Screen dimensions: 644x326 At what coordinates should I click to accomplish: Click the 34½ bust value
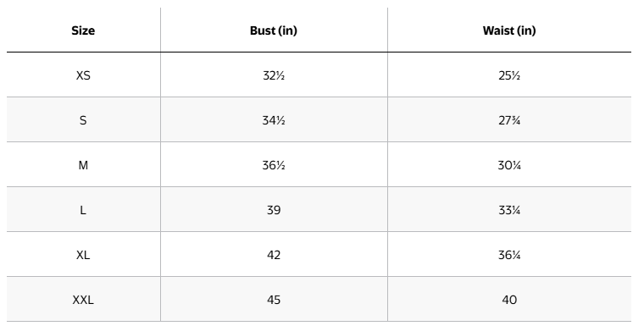(x=274, y=120)
